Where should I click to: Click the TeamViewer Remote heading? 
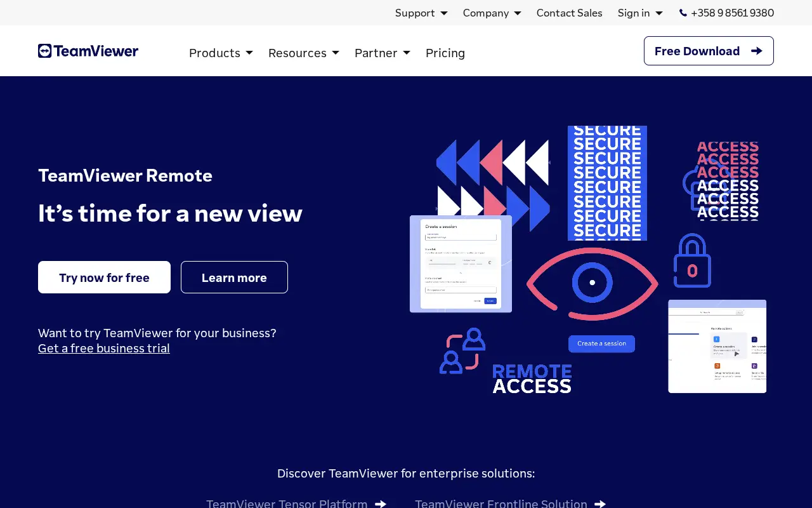(x=125, y=175)
